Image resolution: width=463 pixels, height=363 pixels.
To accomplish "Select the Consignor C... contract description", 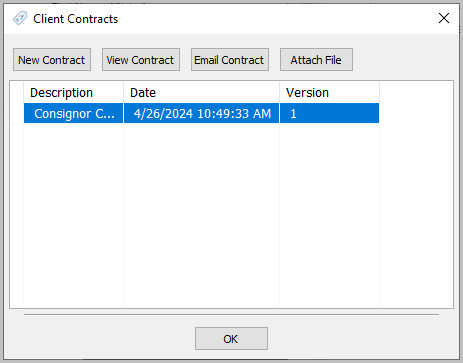I will [x=74, y=113].
